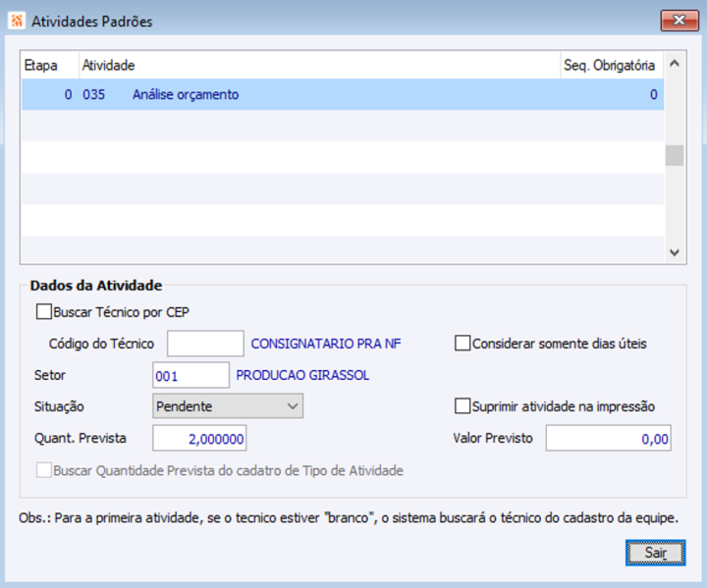
Task: Click the Setor field containing 001
Action: pyautogui.click(x=191, y=375)
